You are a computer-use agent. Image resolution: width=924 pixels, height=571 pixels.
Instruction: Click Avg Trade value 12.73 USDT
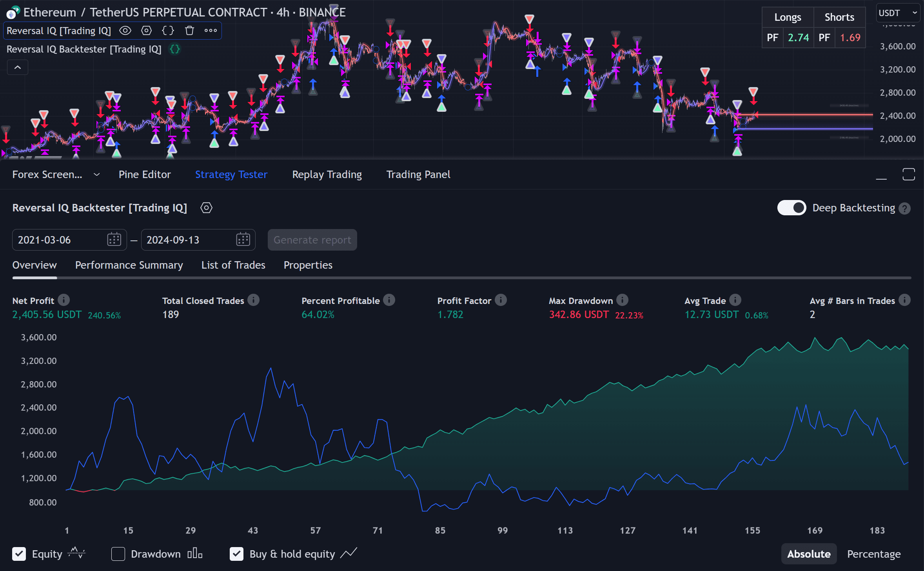712,315
